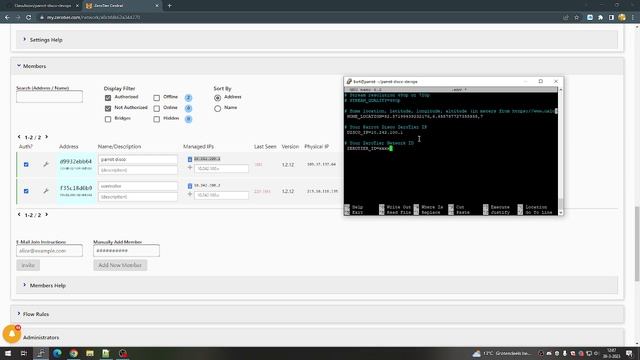Image resolution: width=640 pixels, height=360 pixels.
Task: Open the browser profile avatar
Action: (x=622, y=18)
